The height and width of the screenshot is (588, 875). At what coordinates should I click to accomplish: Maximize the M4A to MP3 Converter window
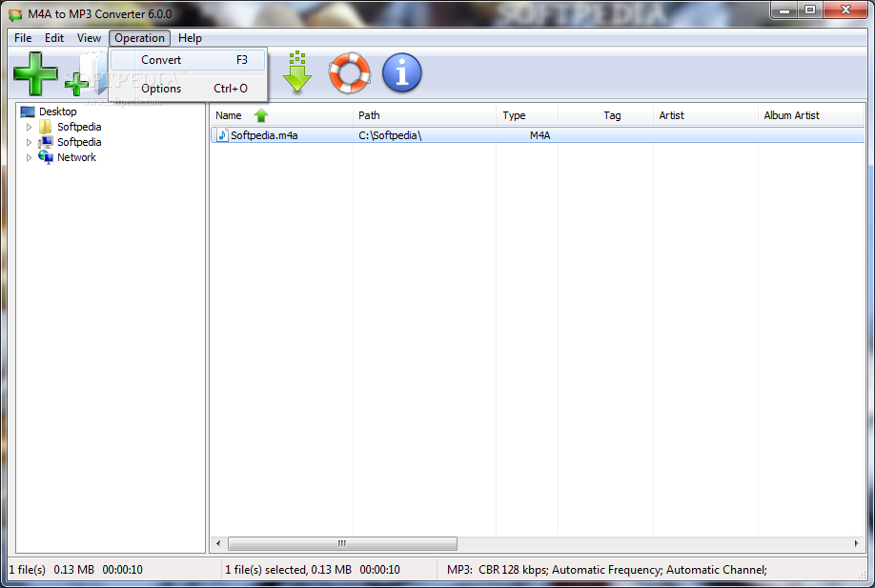click(810, 10)
